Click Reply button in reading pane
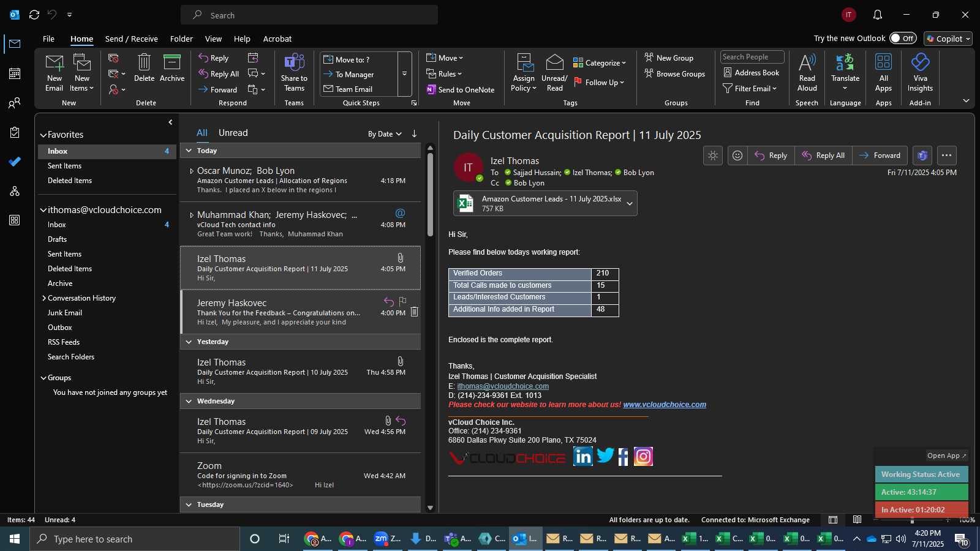Screen dimensions: 980x551 click(x=771, y=156)
